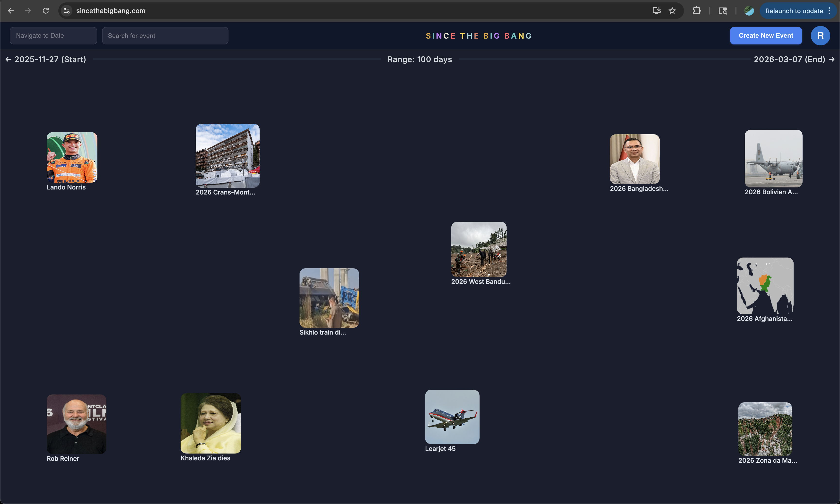This screenshot has height=504, width=840.
Task: Click the browser back arrow
Action: [10, 11]
